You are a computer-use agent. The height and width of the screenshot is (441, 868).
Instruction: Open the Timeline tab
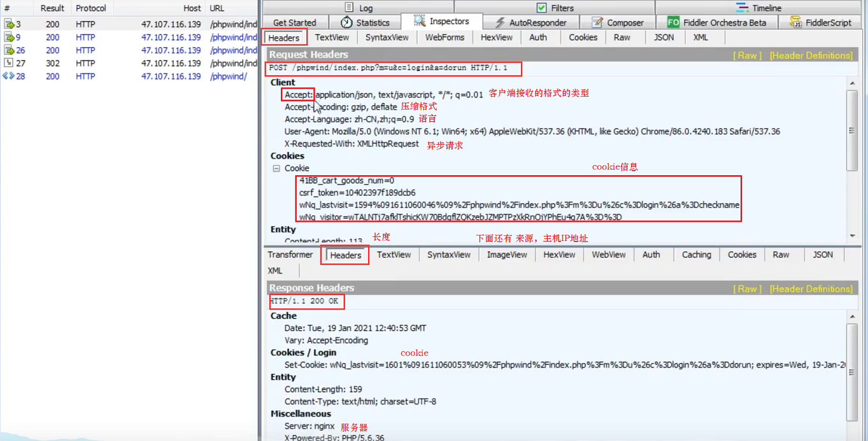[758, 8]
